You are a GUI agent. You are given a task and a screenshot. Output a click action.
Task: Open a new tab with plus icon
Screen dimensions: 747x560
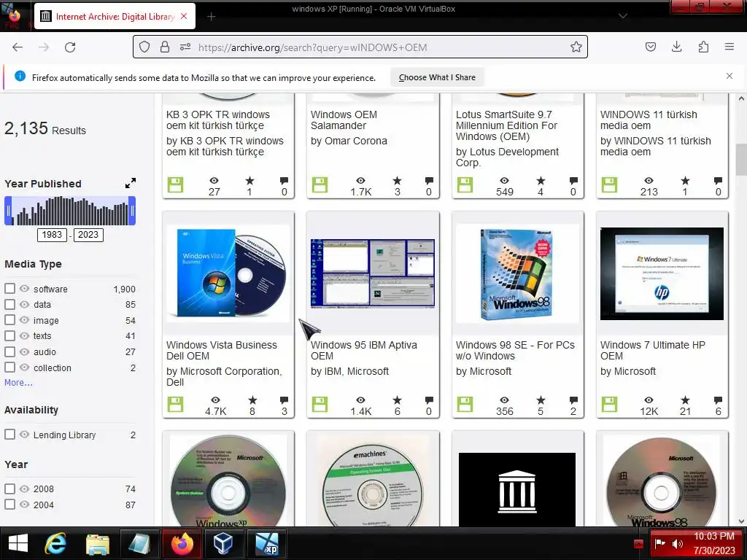[211, 17]
